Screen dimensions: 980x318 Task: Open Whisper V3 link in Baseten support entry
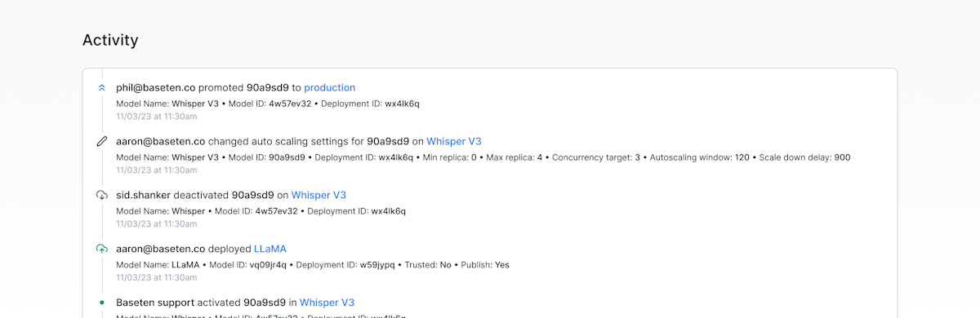[x=327, y=303]
